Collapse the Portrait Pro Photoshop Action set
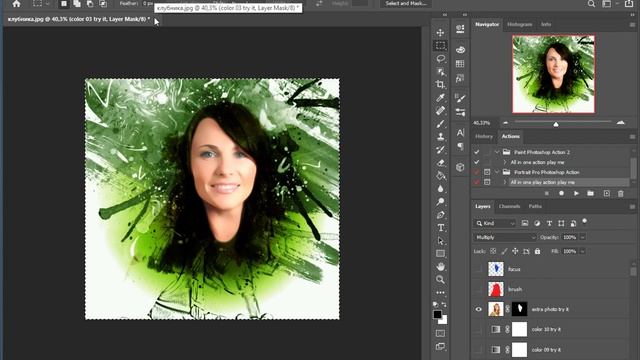This screenshot has height=360, width=640. (x=497, y=172)
